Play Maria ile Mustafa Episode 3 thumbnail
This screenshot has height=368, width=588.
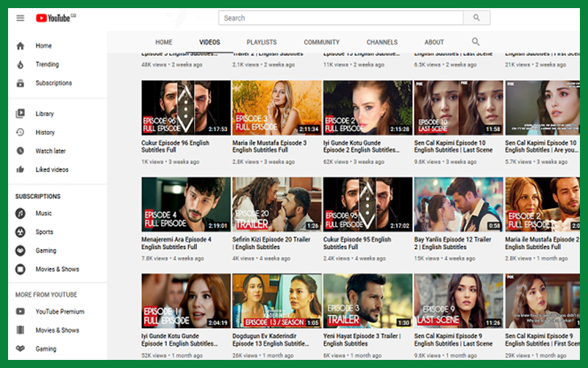[277, 107]
